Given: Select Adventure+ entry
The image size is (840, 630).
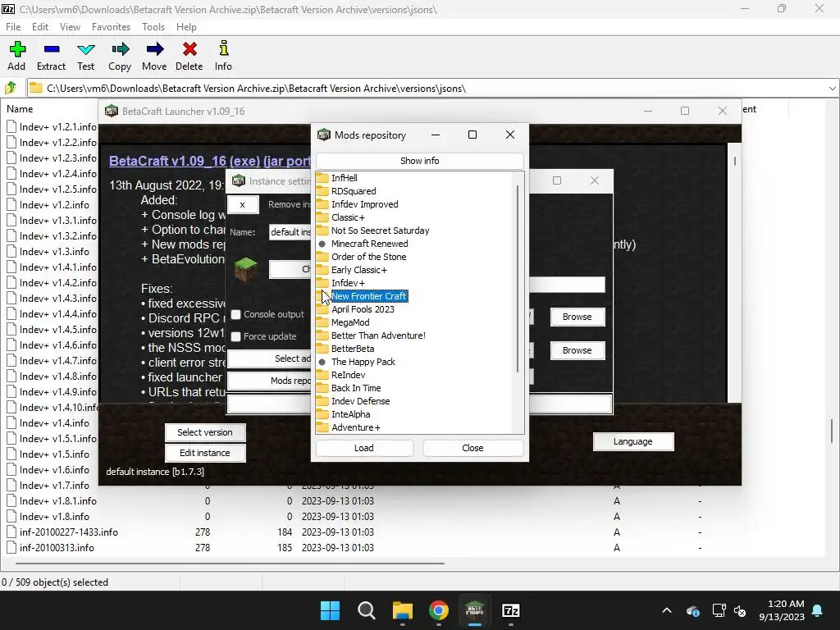Looking at the screenshot, I should tap(356, 427).
